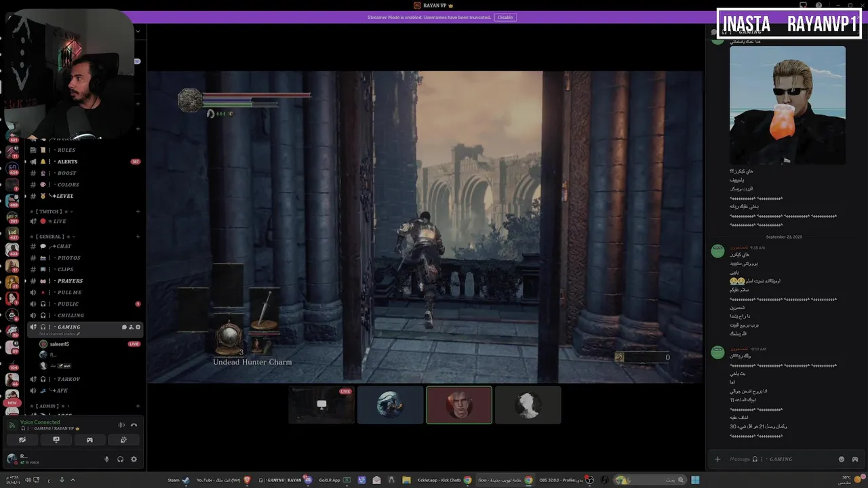The height and width of the screenshot is (488, 868).
Task: Open GoXLR App from the taskbar
Action: (334, 480)
